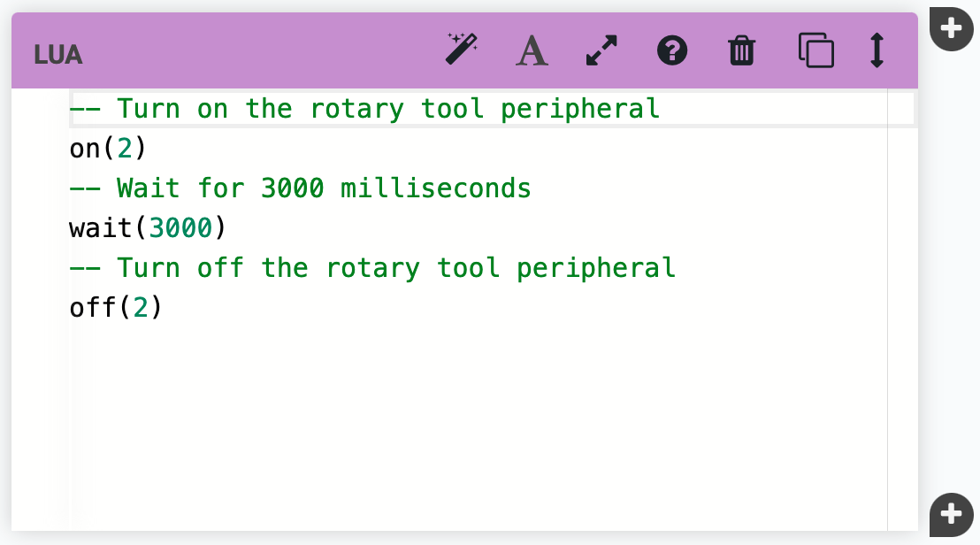Click the Wait for 3000 milliseconds comment
Image resolution: width=980 pixels, height=545 pixels.
coord(301,188)
